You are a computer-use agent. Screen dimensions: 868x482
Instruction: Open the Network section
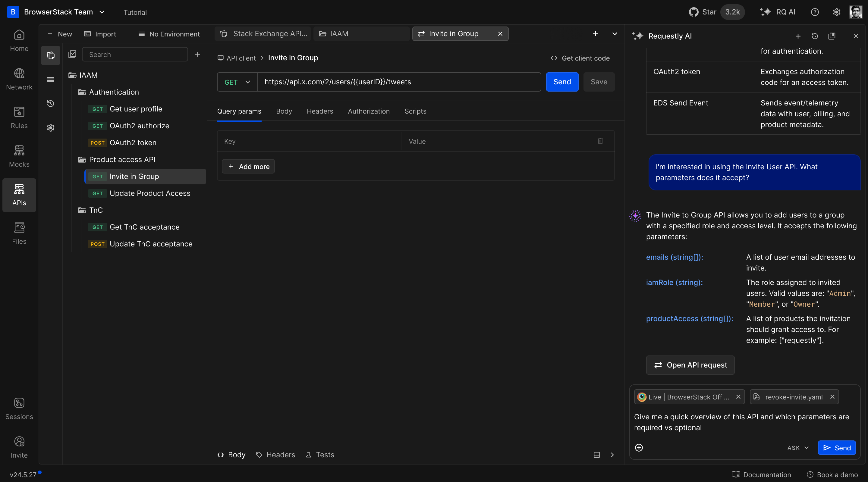[19, 80]
